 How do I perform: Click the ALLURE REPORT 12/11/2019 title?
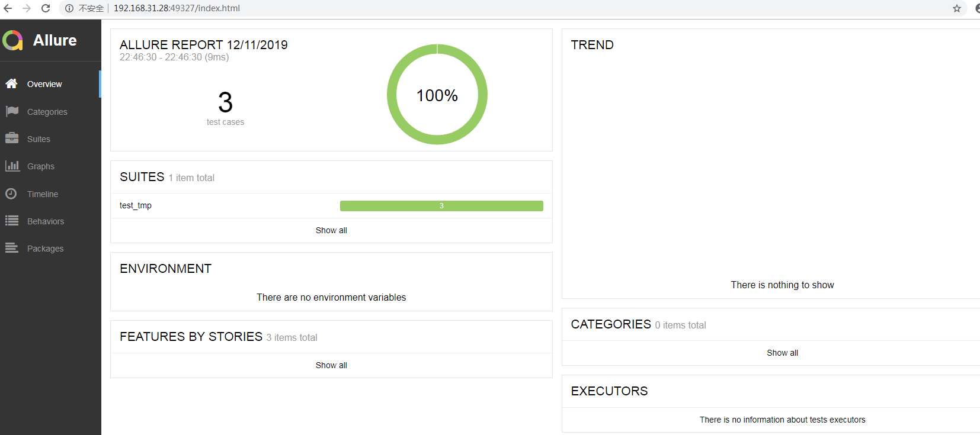204,45
